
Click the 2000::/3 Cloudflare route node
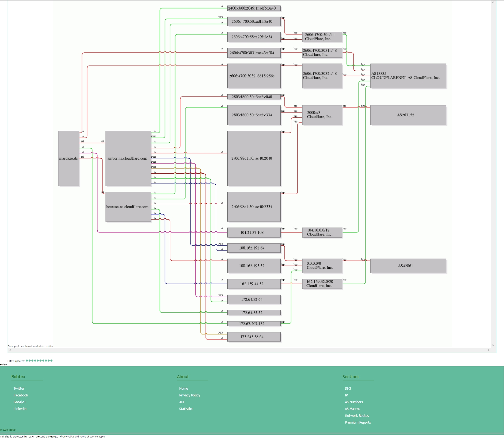coord(322,115)
